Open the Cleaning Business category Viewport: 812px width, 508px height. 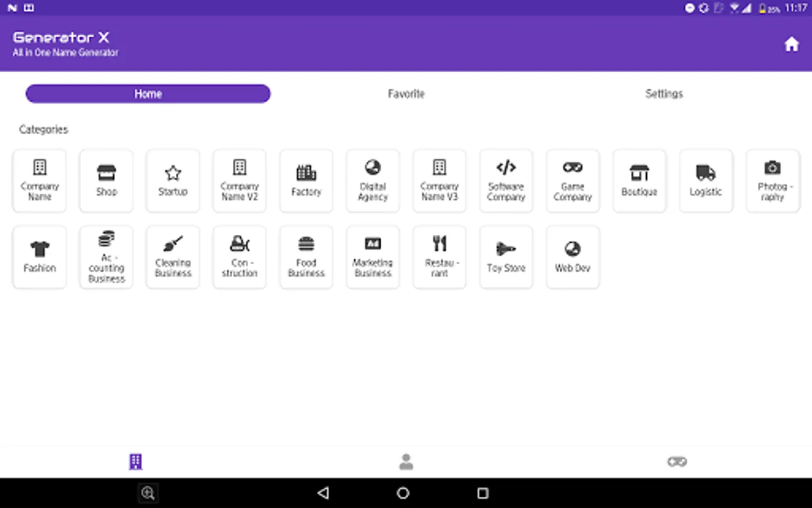pos(173,257)
